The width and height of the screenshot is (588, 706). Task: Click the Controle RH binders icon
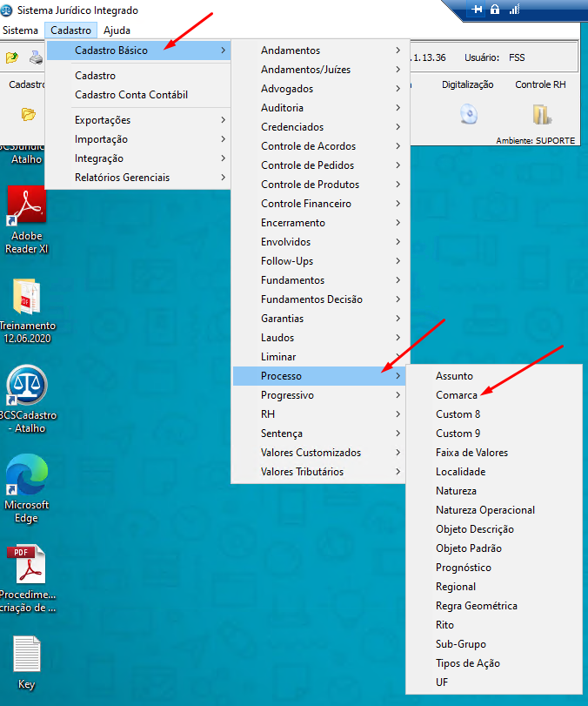tap(542, 114)
